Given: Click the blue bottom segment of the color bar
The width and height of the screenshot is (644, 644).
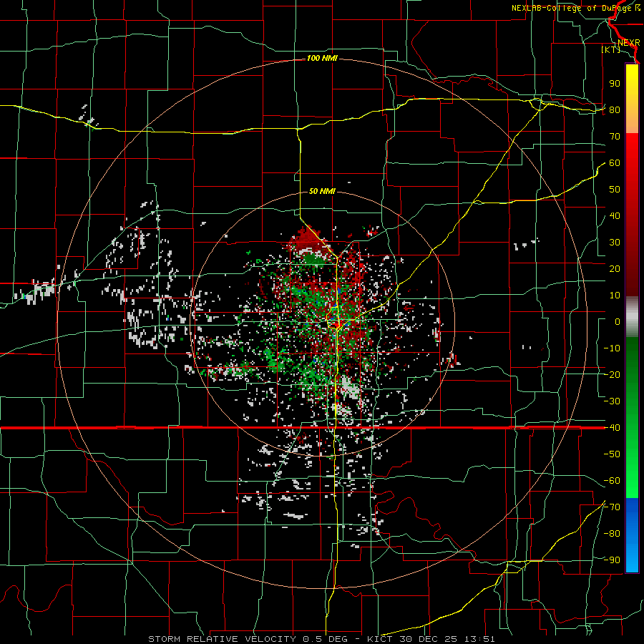Looking at the screenshot, I should click(x=632, y=535).
